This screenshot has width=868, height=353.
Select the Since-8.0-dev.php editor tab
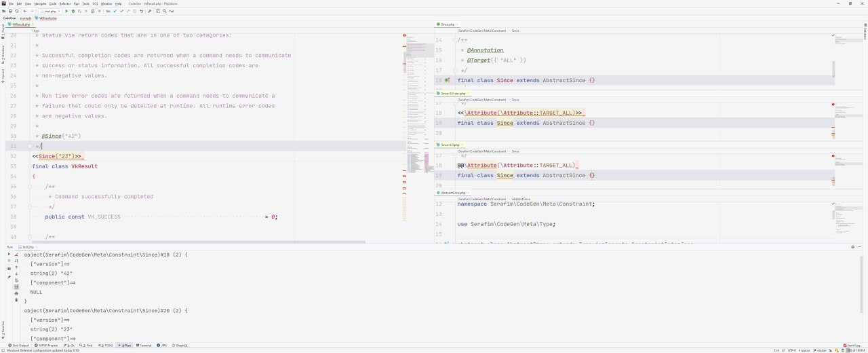452,92
